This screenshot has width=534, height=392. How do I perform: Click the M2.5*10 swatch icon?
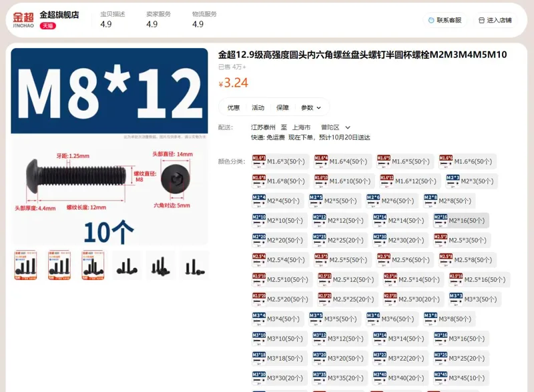(259, 280)
